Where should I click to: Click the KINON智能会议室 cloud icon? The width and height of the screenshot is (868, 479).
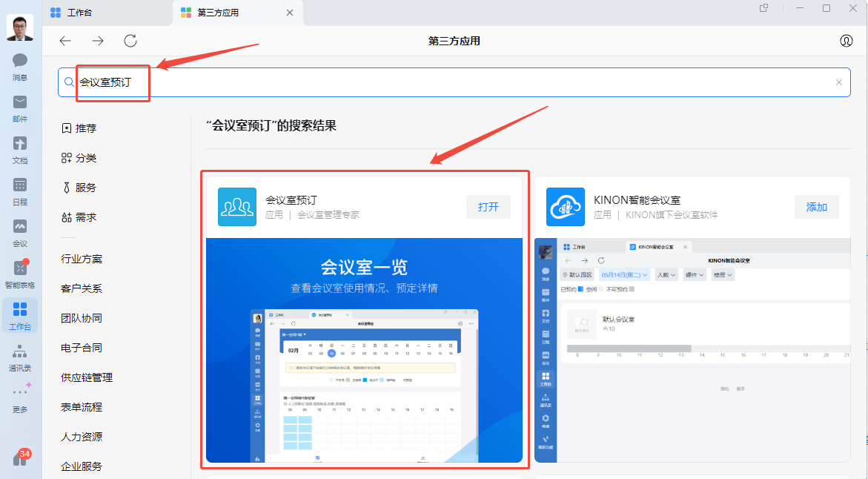(x=565, y=207)
